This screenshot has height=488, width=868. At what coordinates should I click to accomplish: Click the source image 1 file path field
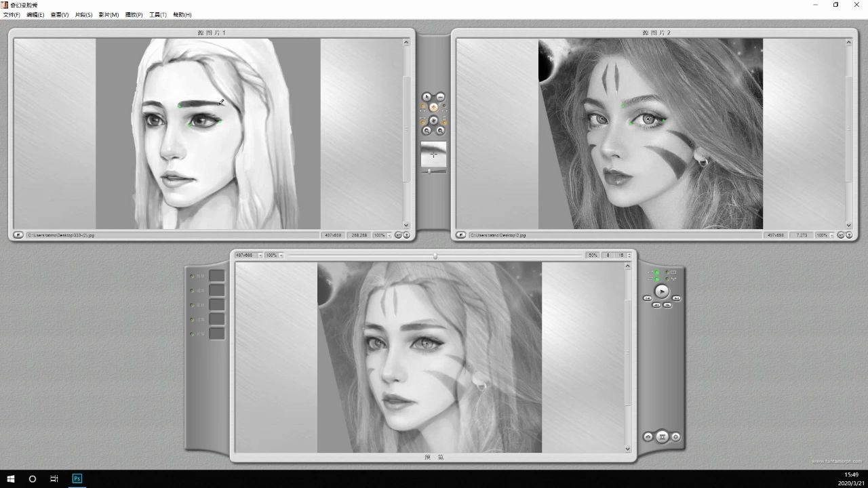(172, 235)
